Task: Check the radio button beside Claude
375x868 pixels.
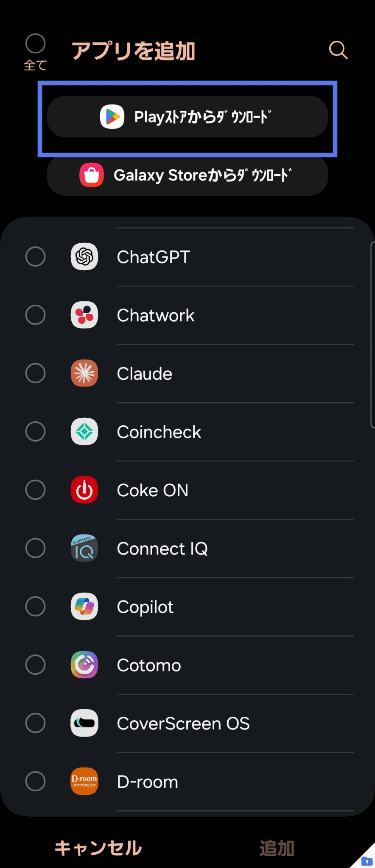Action: [36, 373]
